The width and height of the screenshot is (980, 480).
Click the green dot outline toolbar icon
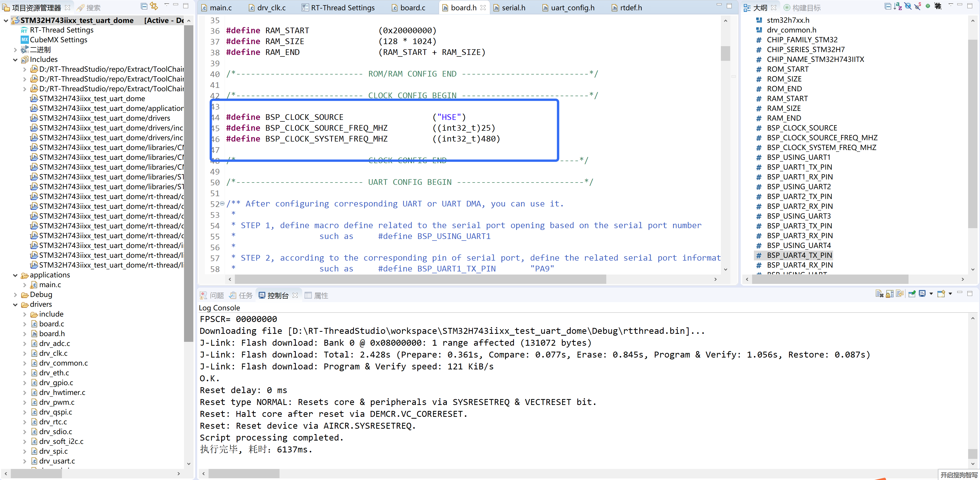(x=928, y=6)
